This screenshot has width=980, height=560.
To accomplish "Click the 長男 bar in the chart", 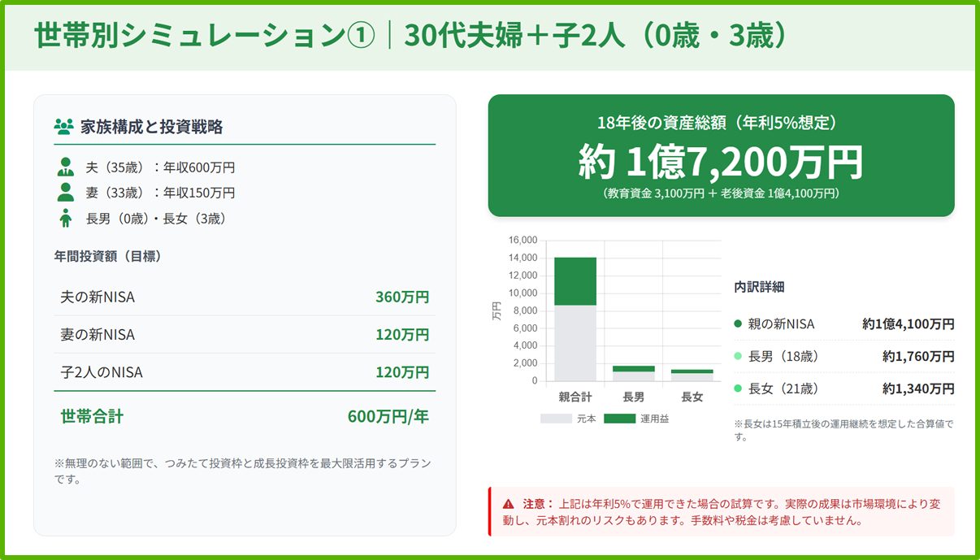I will pyautogui.click(x=633, y=373).
